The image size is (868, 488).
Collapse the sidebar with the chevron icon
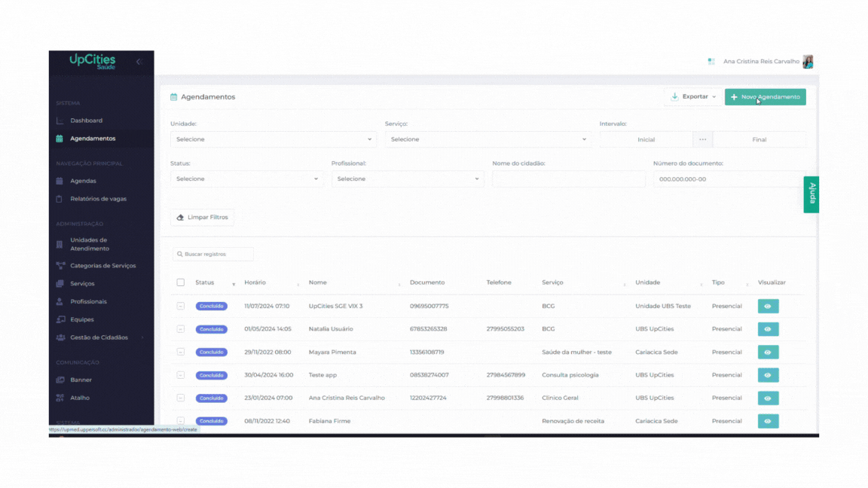[x=139, y=62]
